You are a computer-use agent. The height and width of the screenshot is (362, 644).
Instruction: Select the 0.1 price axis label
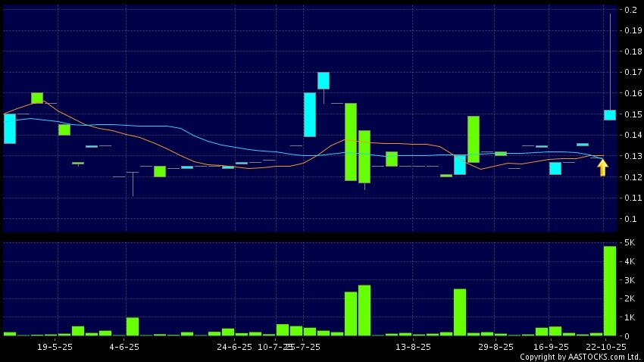click(x=630, y=219)
